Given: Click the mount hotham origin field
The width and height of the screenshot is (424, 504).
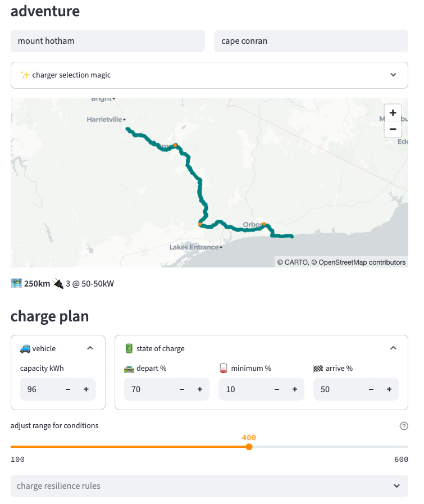Looking at the screenshot, I should point(107,41).
